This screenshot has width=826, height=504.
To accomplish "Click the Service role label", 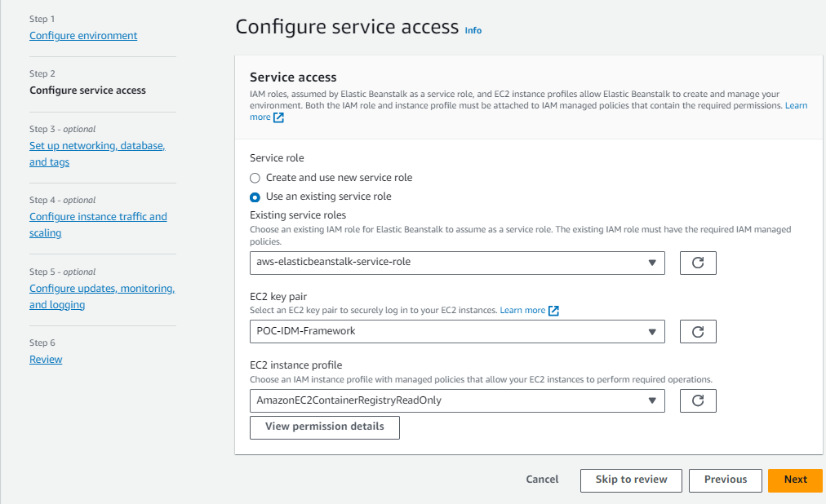I will point(277,158).
